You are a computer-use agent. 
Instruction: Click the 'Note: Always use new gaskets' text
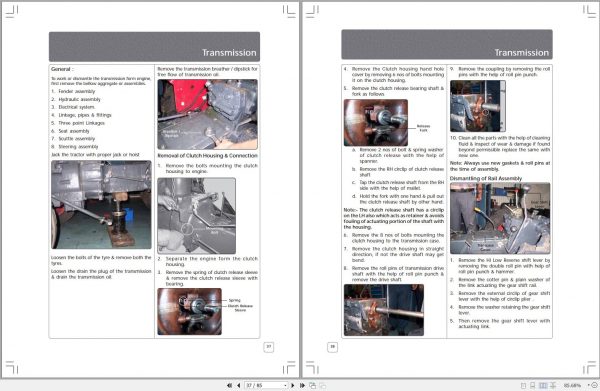(500, 166)
